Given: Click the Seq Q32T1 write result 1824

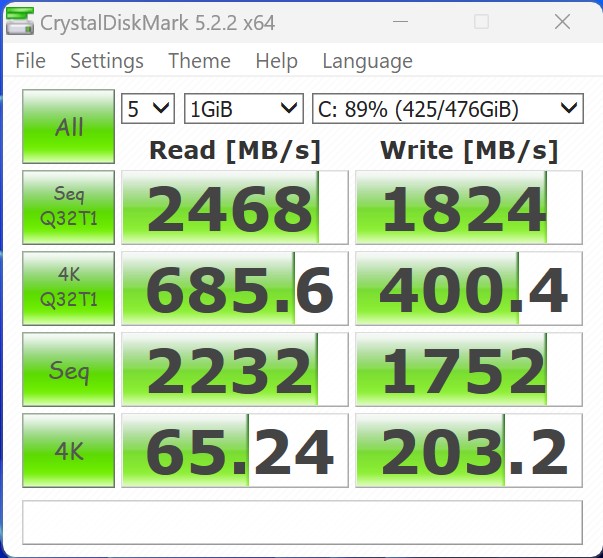Looking at the screenshot, I should [x=469, y=207].
